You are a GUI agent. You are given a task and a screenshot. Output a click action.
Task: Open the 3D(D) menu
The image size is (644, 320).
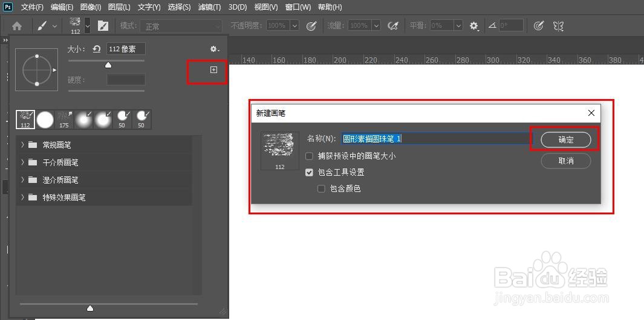tap(238, 7)
